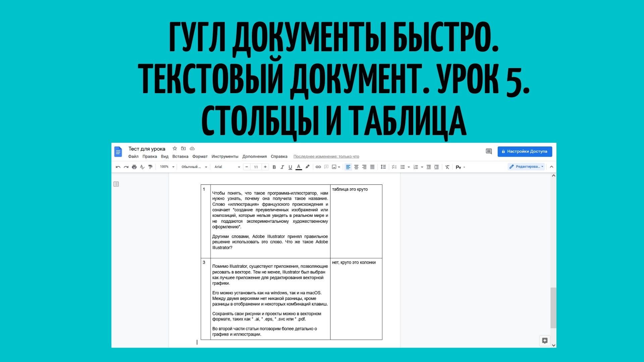This screenshot has height=362, width=644.
Task: Click the Explore button at bottom right
Action: (x=545, y=341)
